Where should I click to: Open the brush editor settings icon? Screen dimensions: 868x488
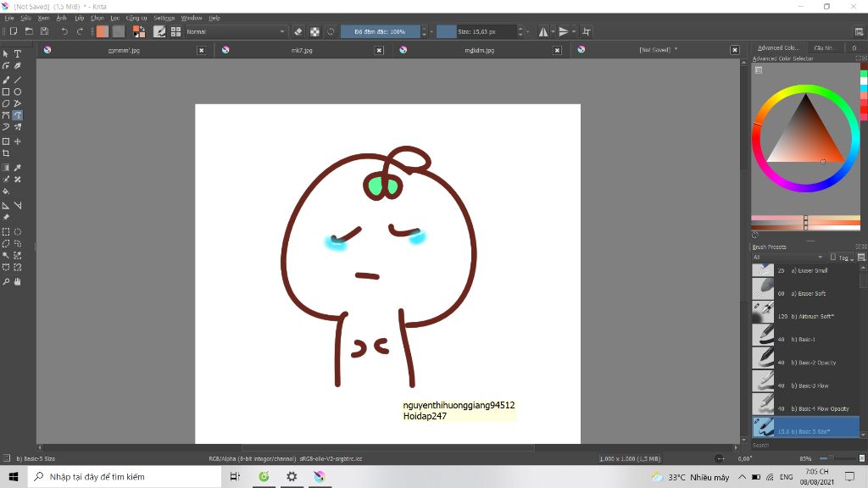[159, 31]
